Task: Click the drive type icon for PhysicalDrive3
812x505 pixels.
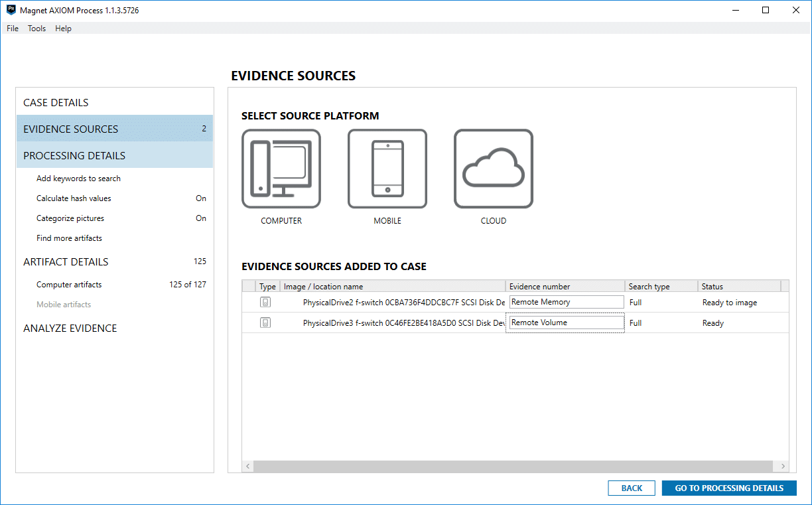Action: point(265,323)
